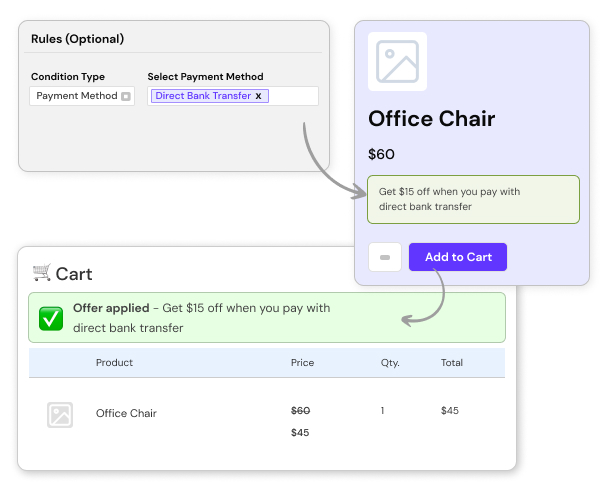
Task: Click the Office Chair product title
Action: [432, 119]
